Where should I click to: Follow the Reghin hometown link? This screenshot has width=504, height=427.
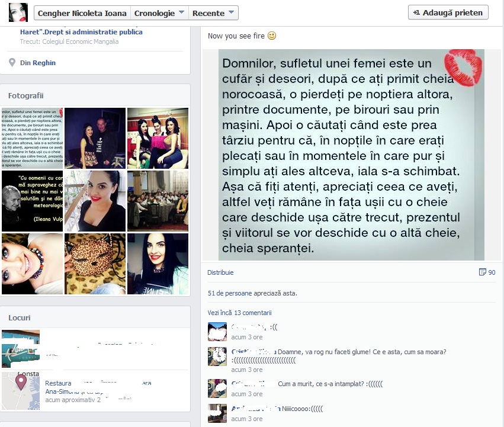(44, 63)
